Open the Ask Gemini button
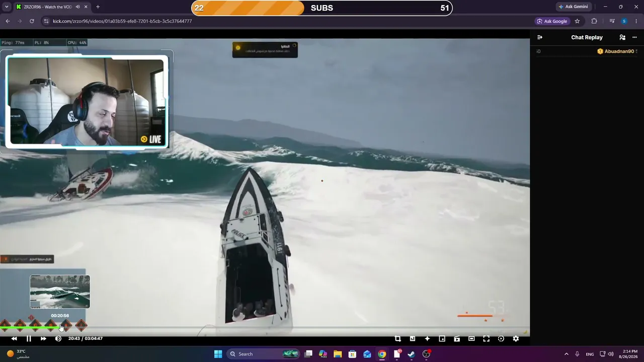The image size is (644, 362). (573, 7)
